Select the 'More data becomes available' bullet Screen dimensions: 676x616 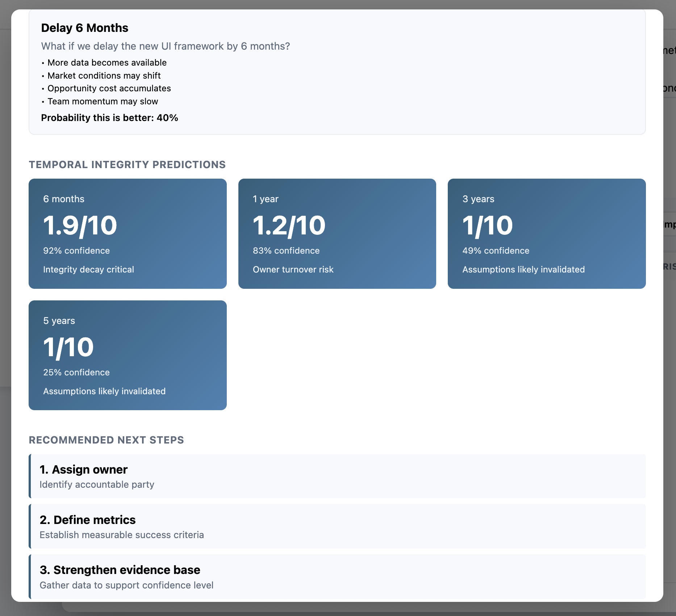[107, 63]
